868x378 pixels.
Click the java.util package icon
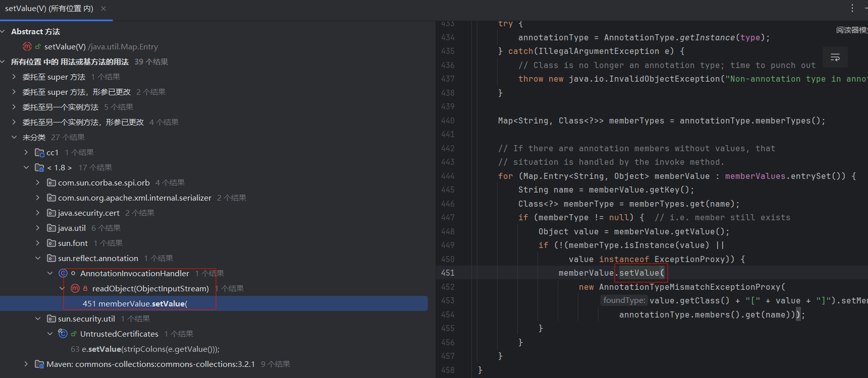51,228
